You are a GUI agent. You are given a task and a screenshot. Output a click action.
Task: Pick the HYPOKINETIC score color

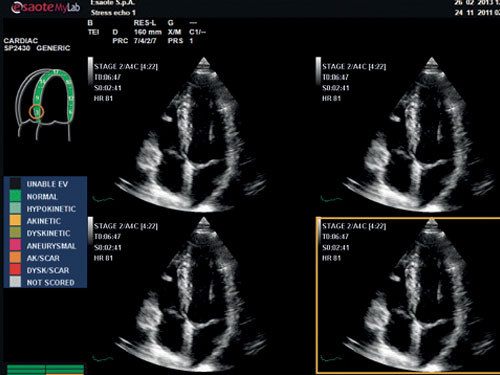point(15,208)
